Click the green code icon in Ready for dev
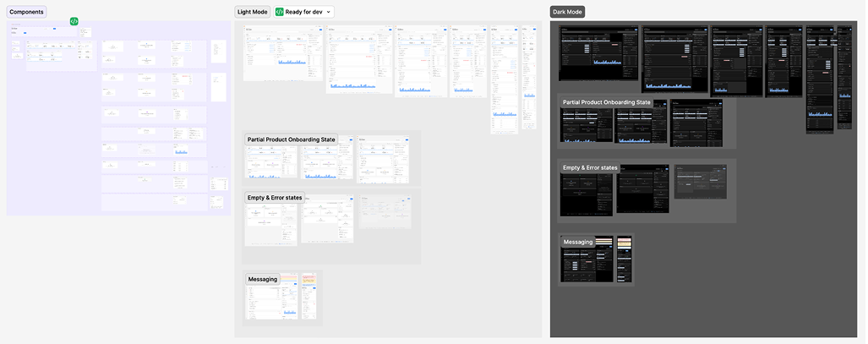Screen dimensions: 868x344 [x=280, y=12]
